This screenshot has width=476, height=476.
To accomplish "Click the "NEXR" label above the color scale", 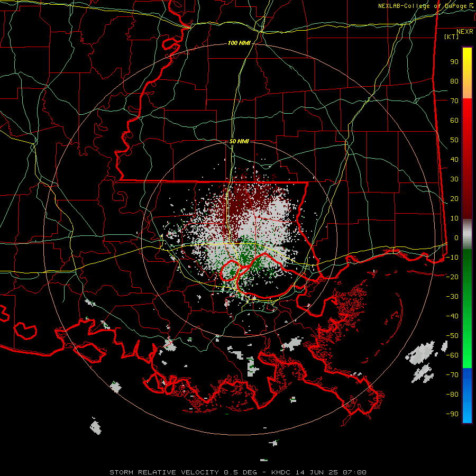I will coord(465,32).
